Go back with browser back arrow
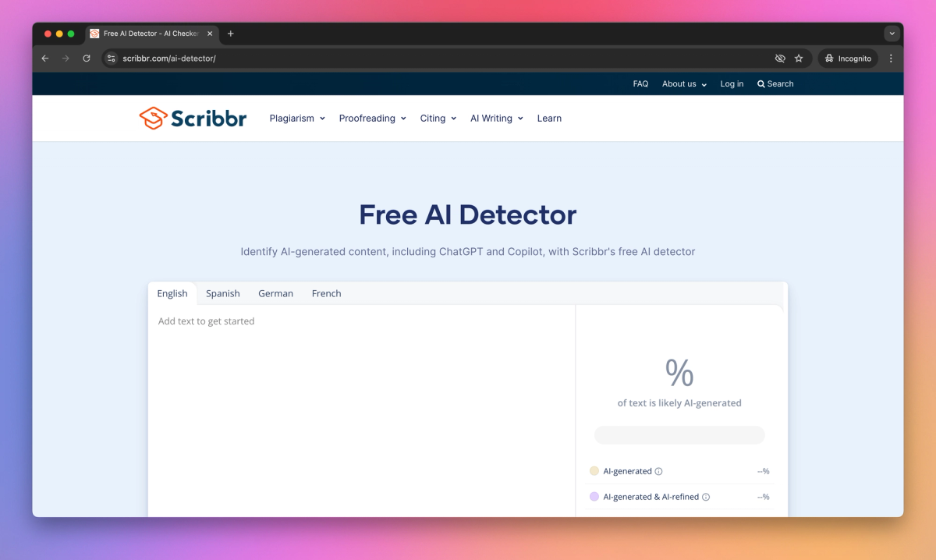The width and height of the screenshot is (936, 560). coord(45,58)
